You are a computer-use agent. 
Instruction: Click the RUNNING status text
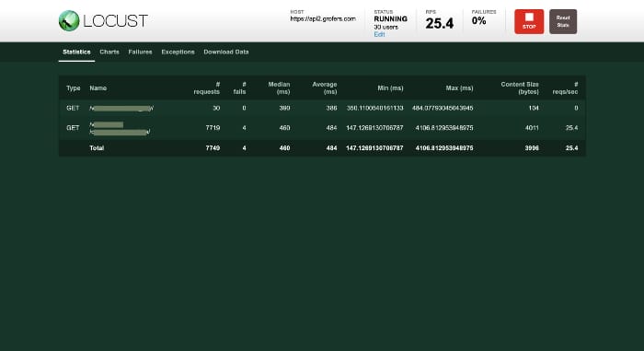[391, 19]
